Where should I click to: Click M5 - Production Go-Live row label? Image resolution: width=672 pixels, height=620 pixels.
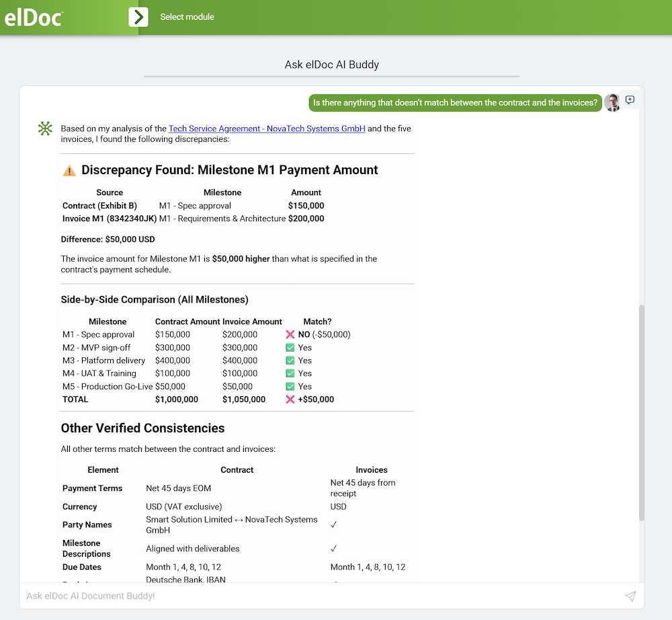coord(108,386)
